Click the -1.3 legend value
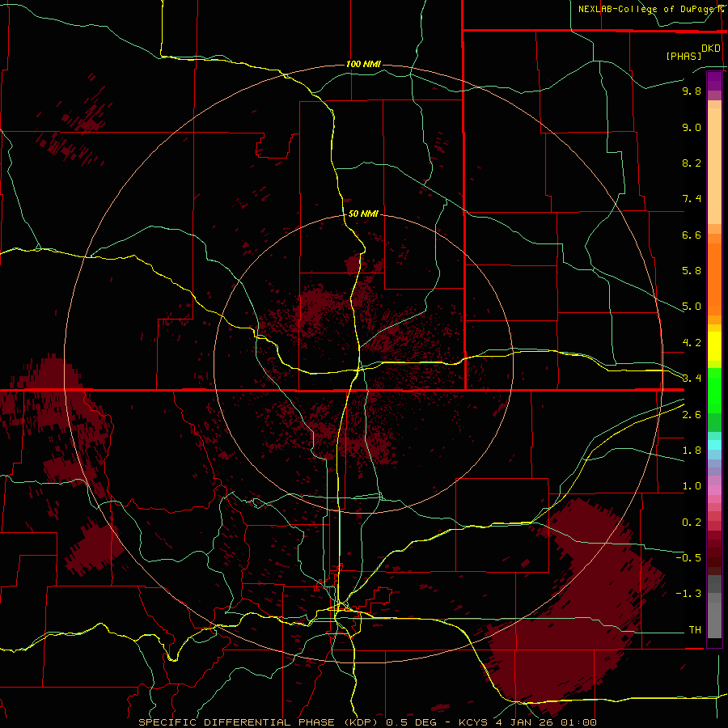This screenshot has height=728, width=728. pos(688,594)
